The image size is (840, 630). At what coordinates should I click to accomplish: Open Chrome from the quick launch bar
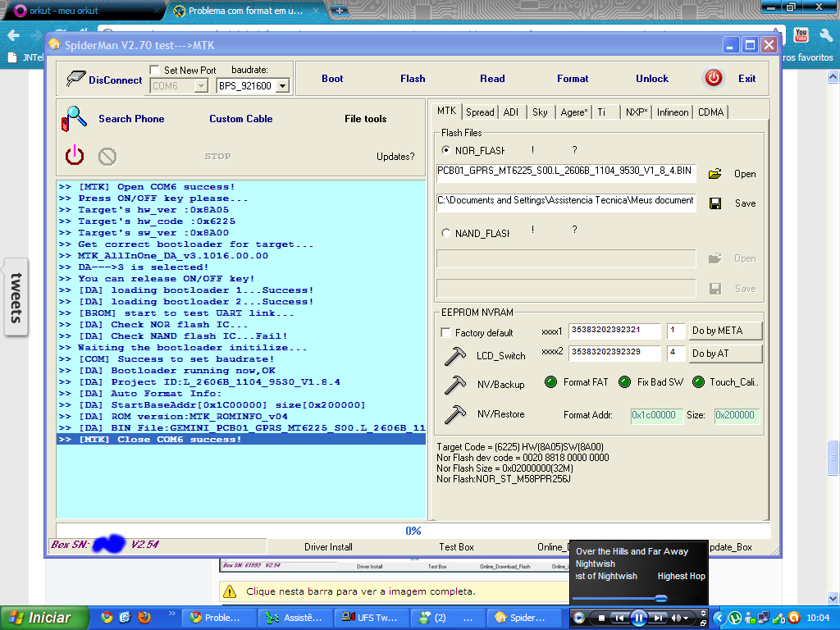[107, 617]
